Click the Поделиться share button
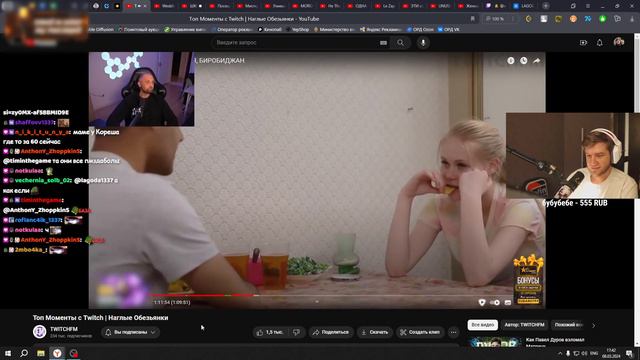This screenshot has height=360, width=640. click(x=331, y=332)
